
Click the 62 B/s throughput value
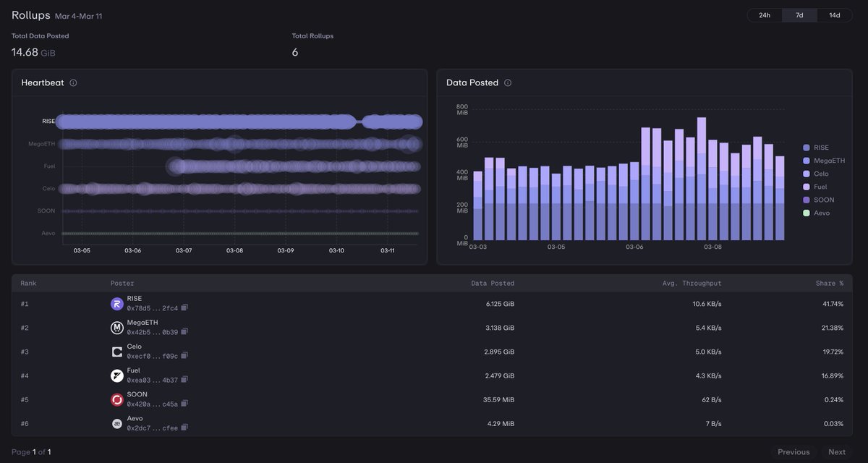pyautogui.click(x=710, y=399)
